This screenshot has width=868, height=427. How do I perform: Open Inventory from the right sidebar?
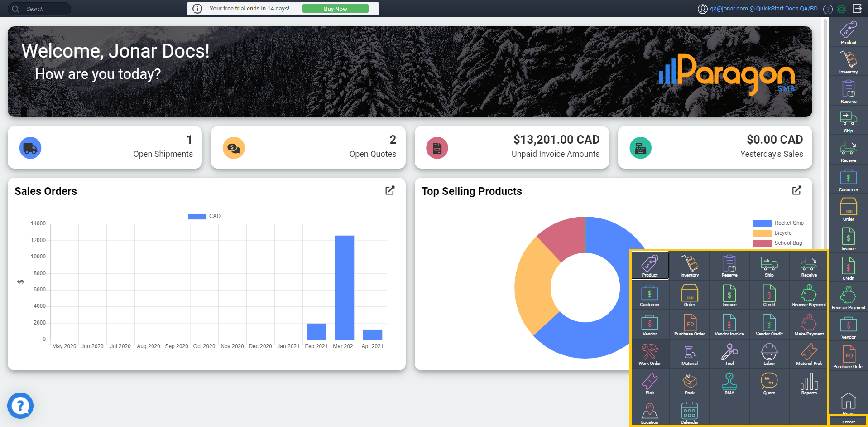point(848,62)
